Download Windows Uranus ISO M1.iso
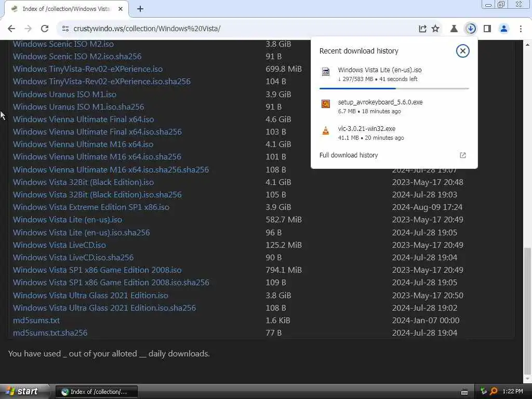 64,95
